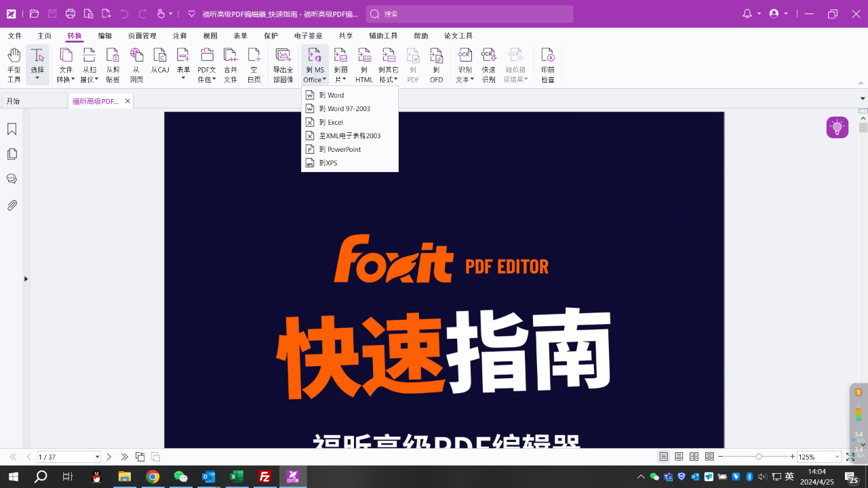
Task: Click the 到HTML conversion icon
Action: point(364,64)
